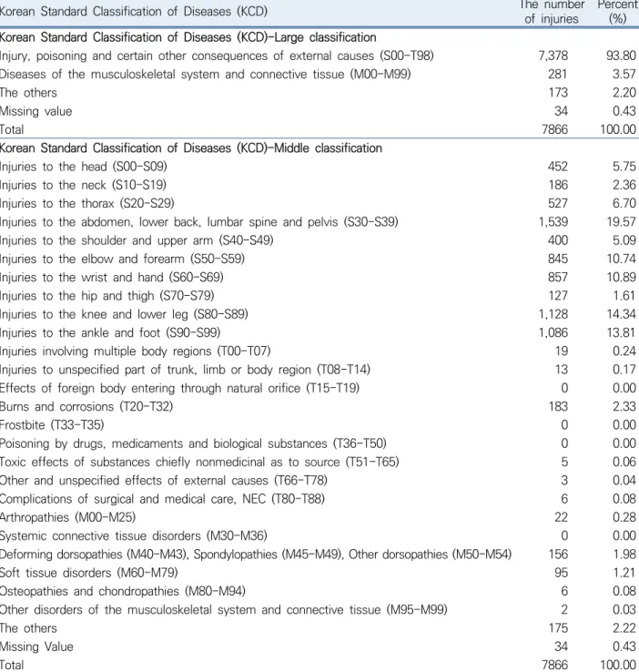Click 'Burns and corrosions (T20-T32)' label
The image size is (639, 672).
[x=86, y=406]
